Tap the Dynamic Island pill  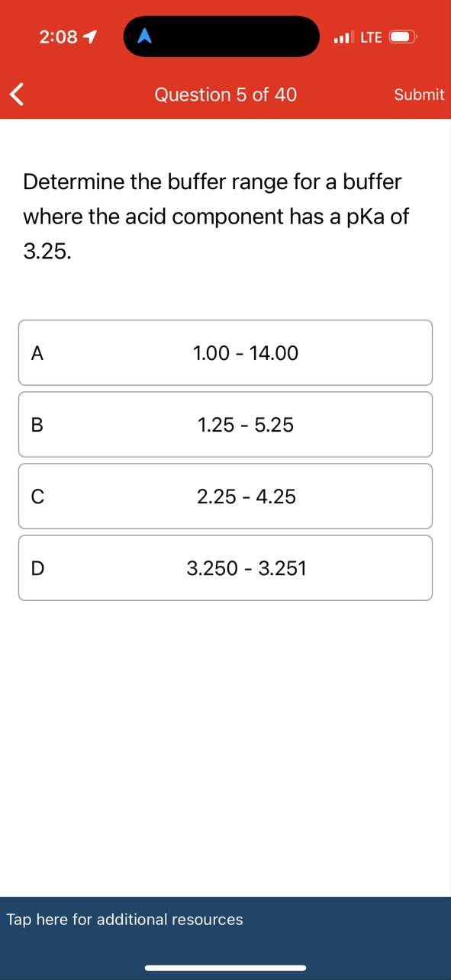coord(221,36)
